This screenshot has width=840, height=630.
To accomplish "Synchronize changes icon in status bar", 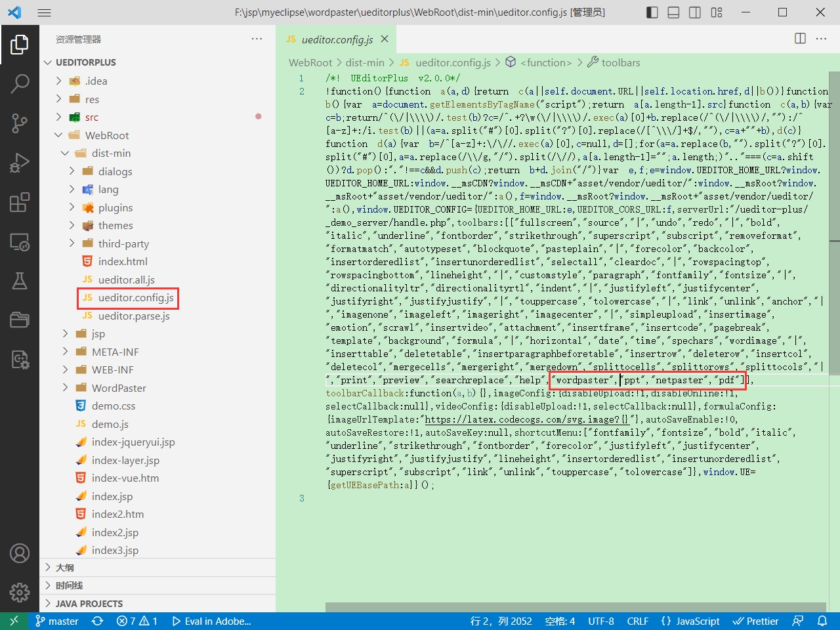I will point(98,621).
